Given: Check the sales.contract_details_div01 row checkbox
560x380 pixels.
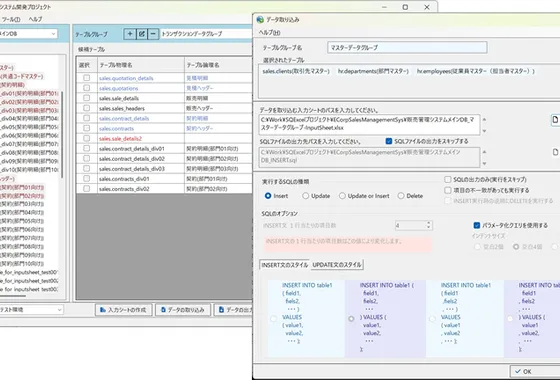Looking at the screenshot, I should coord(86,148).
